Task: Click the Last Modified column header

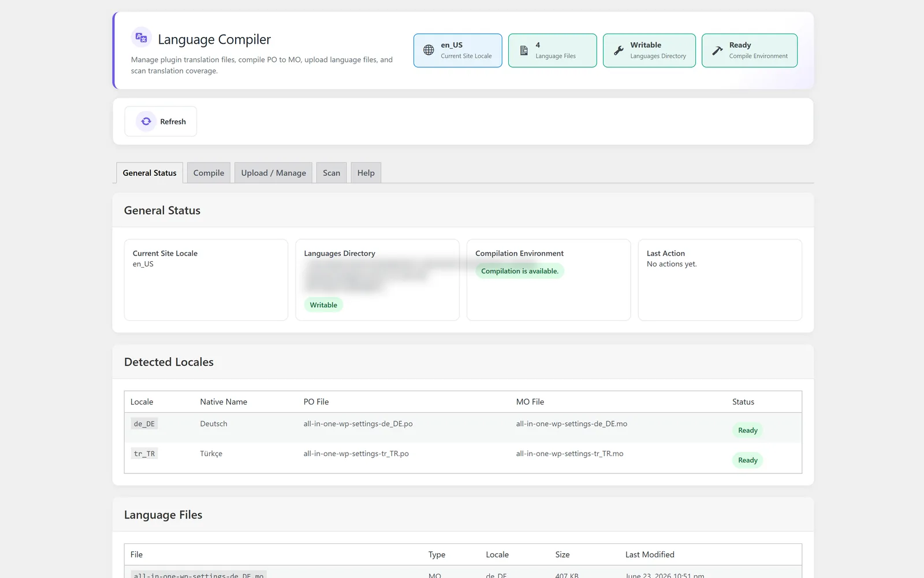Action: tap(650, 554)
